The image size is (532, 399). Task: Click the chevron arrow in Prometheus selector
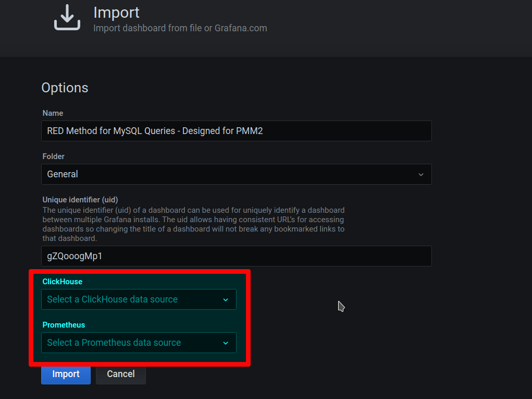[226, 343]
